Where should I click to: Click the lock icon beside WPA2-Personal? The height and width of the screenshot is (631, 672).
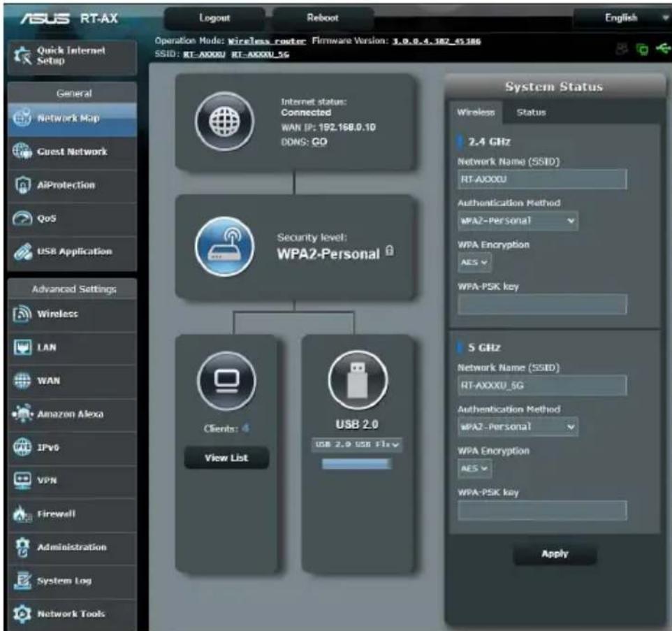tap(389, 251)
